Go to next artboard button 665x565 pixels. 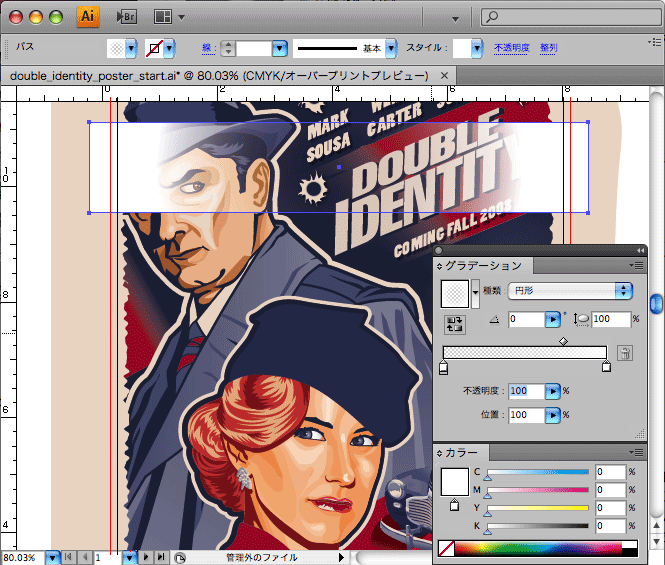pyautogui.click(x=146, y=557)
